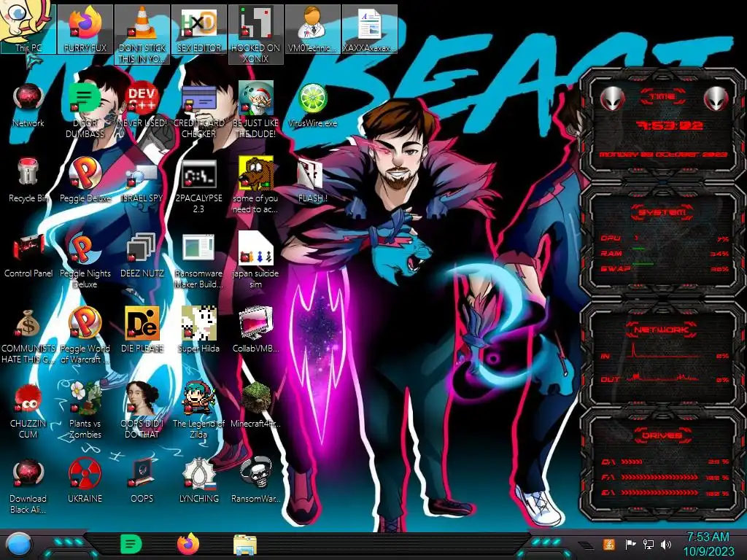
Task: Launch CHUZZIN CUM game shortcut
Action: click(x=28, y=411)
